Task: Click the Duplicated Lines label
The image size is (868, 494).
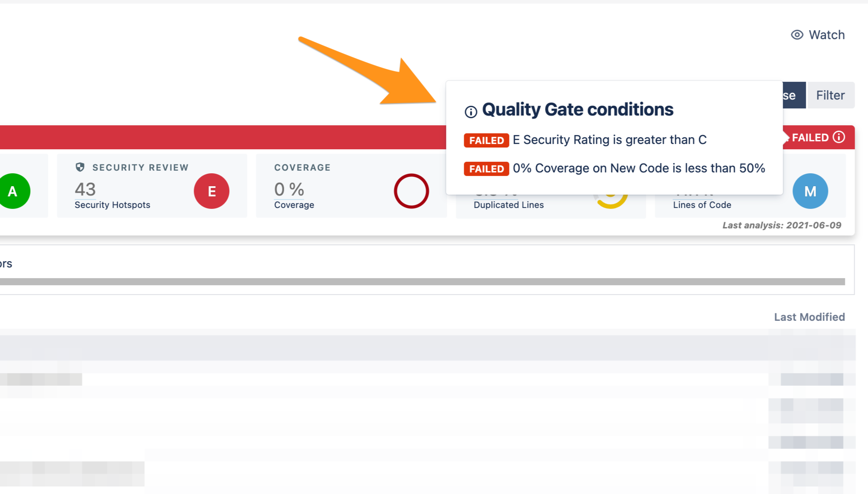Action: (509, 205)
